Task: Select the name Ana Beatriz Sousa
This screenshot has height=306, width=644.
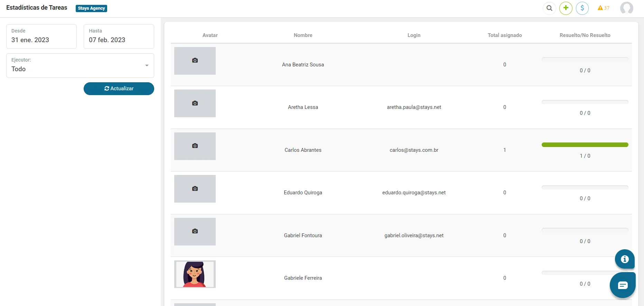Action: click(x=303, y=65)
